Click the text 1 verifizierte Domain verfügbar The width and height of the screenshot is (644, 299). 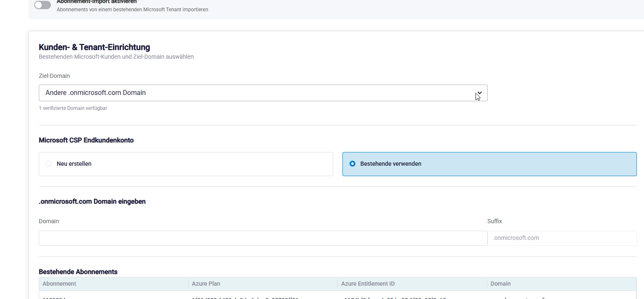pos(73,108)
